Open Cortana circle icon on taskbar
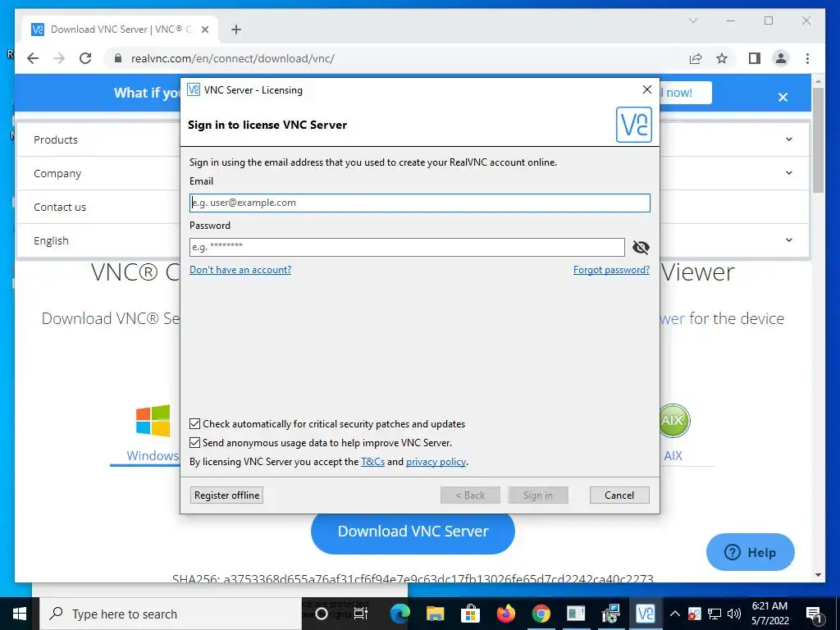Screen dimensions: 840x630 pos(322,614)
